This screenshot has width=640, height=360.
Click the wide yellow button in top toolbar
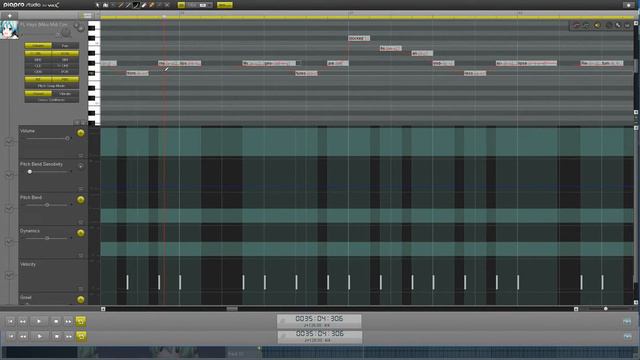pyautogui.click(x=224, y=5)
